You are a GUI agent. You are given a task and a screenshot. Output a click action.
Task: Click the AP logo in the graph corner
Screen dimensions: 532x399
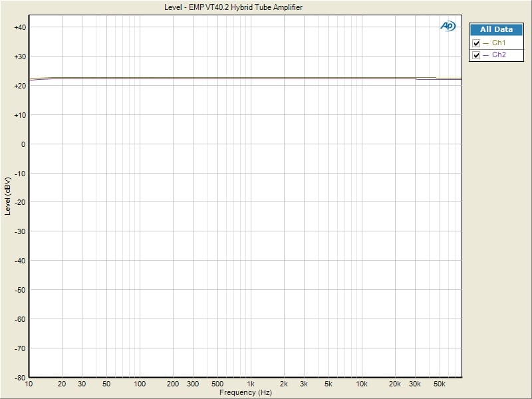447,26
